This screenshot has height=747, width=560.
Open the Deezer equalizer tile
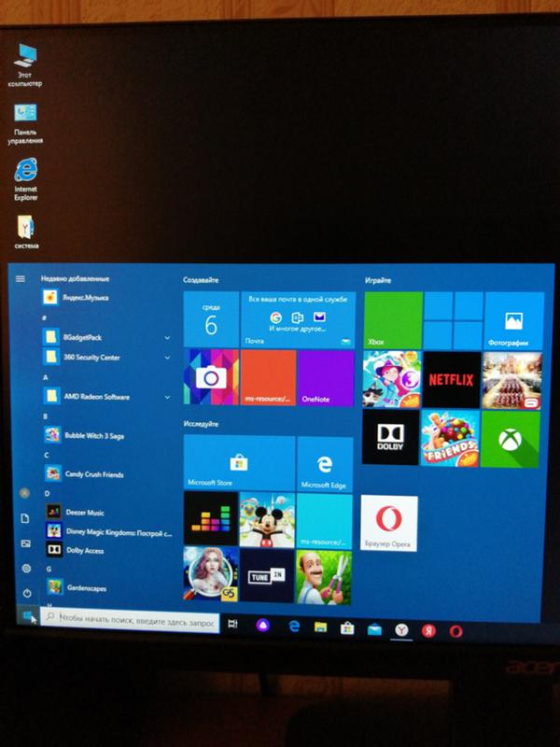[x=211, y=518]
